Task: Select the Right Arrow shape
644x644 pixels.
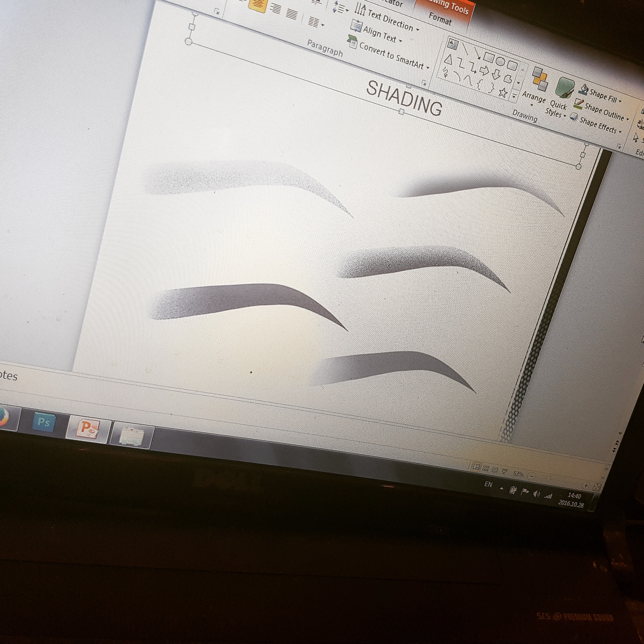Action: coord(484,70)
